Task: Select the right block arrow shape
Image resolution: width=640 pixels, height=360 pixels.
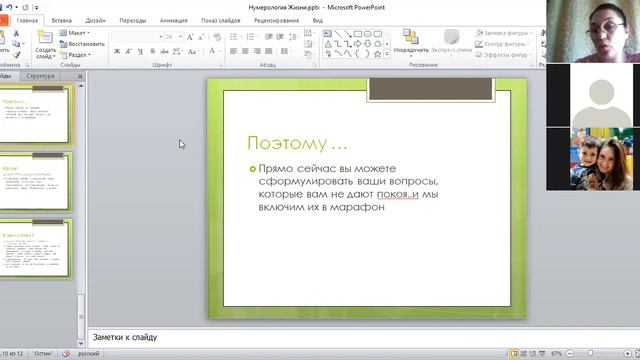Action: coord(358,44)
